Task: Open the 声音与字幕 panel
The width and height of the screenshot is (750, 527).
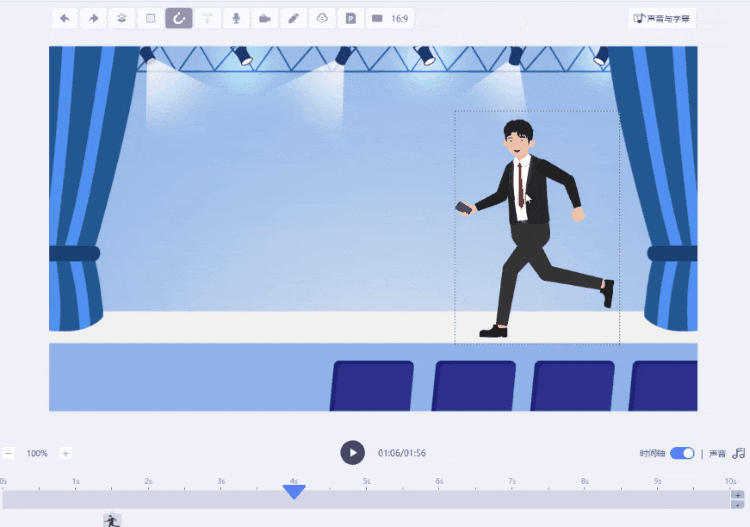Action: click(x=662, y=19)
